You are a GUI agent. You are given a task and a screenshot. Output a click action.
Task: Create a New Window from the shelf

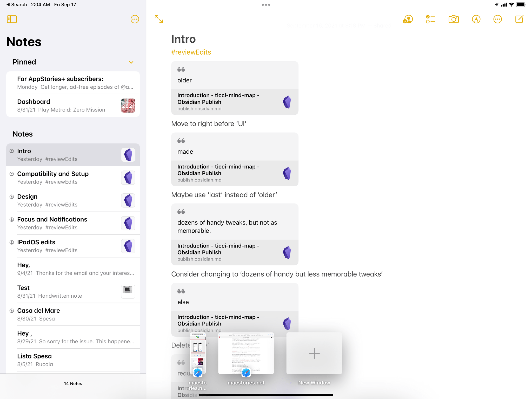(314, 354)
